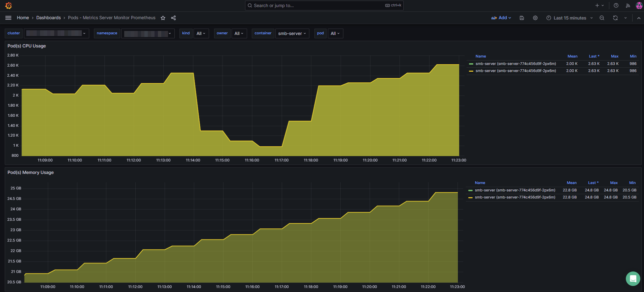644x292 pixels.
Task: Share the dashboard via share icon
Action: point(173,18)
